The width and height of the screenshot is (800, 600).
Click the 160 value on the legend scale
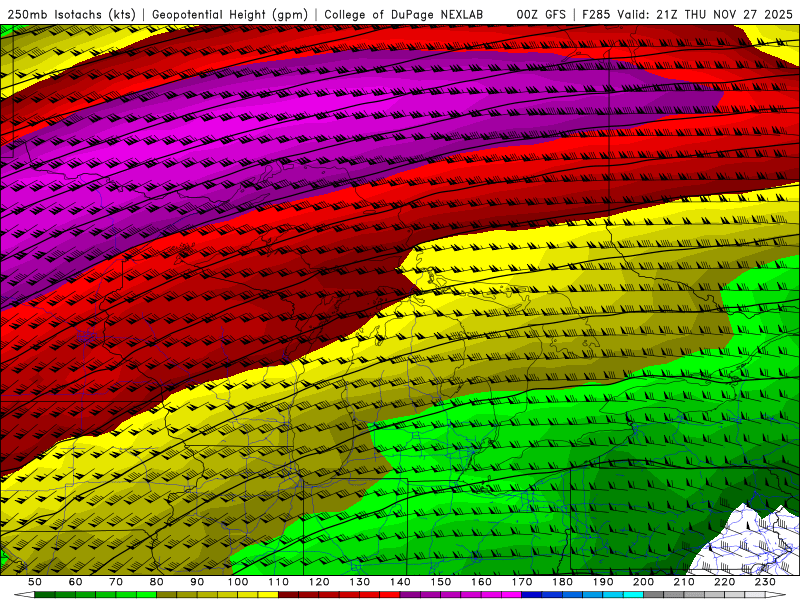click(x=481, y=582)
